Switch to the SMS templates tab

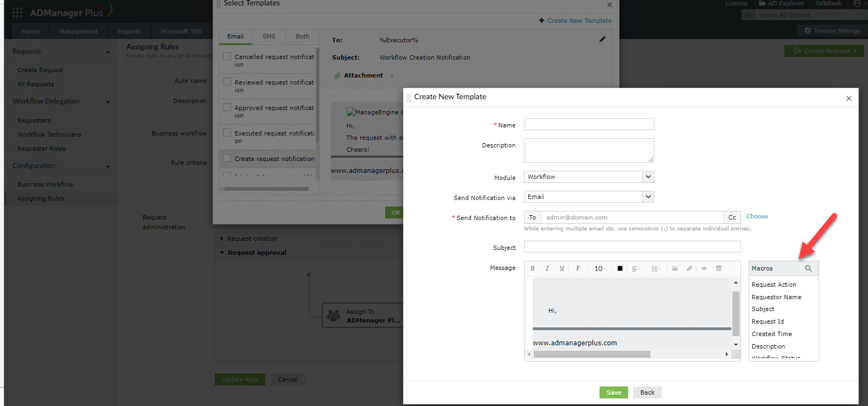pyautogui.click(x=269, y=36)
